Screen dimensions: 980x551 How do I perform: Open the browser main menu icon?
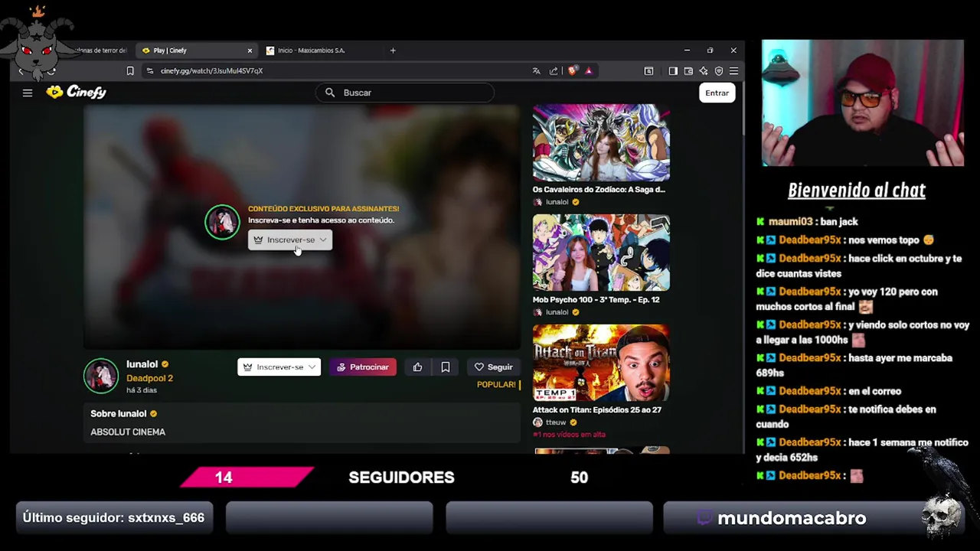tap(733, 71)
